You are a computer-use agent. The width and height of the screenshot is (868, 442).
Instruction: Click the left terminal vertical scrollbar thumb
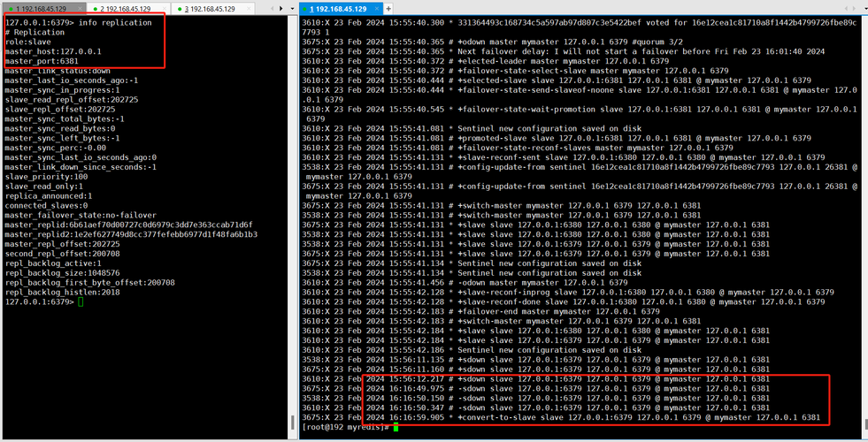(x=292, y=422)
